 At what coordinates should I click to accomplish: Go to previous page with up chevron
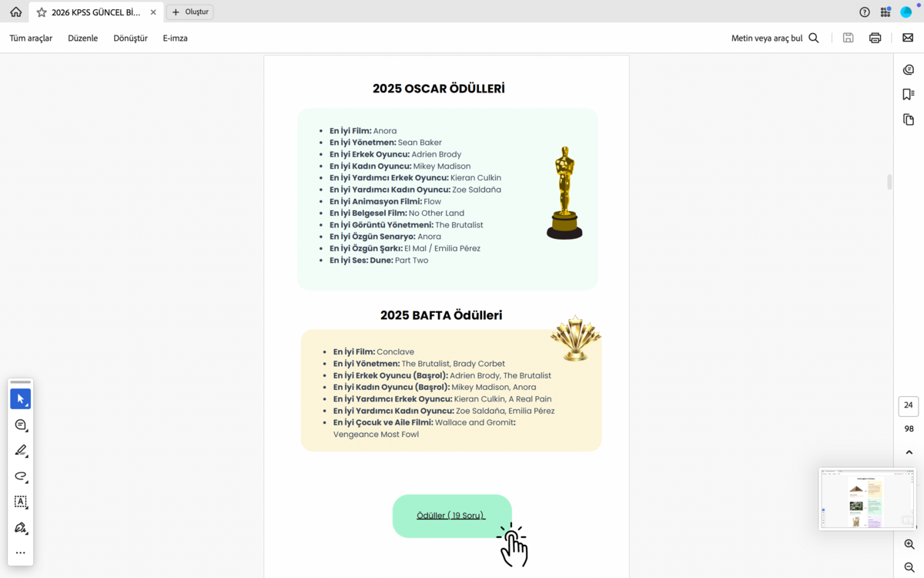[909, 452]
